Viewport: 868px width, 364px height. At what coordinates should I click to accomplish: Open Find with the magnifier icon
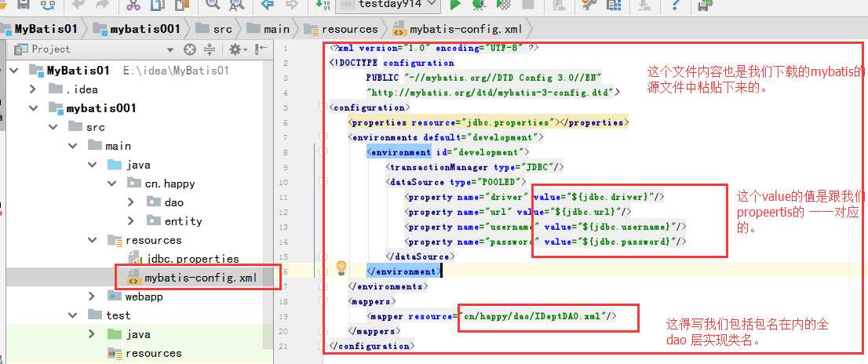pos(213,5)
